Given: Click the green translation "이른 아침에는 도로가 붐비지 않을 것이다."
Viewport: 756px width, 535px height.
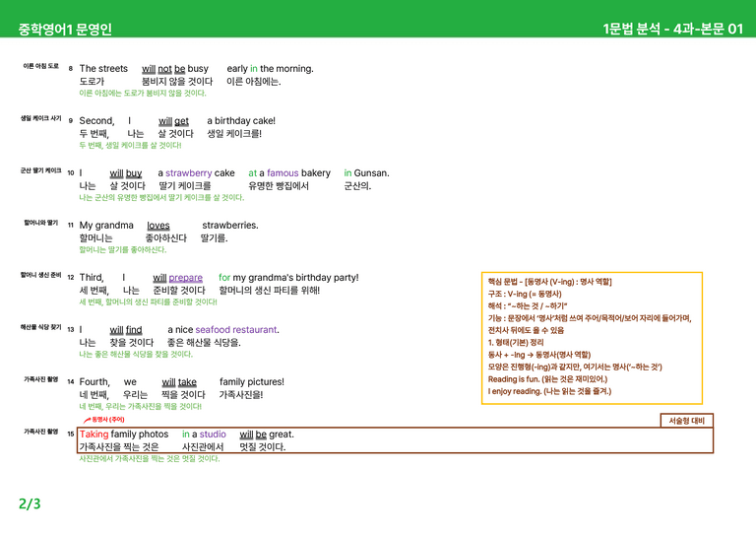Looking at the screenshot, I should (143, 93).
